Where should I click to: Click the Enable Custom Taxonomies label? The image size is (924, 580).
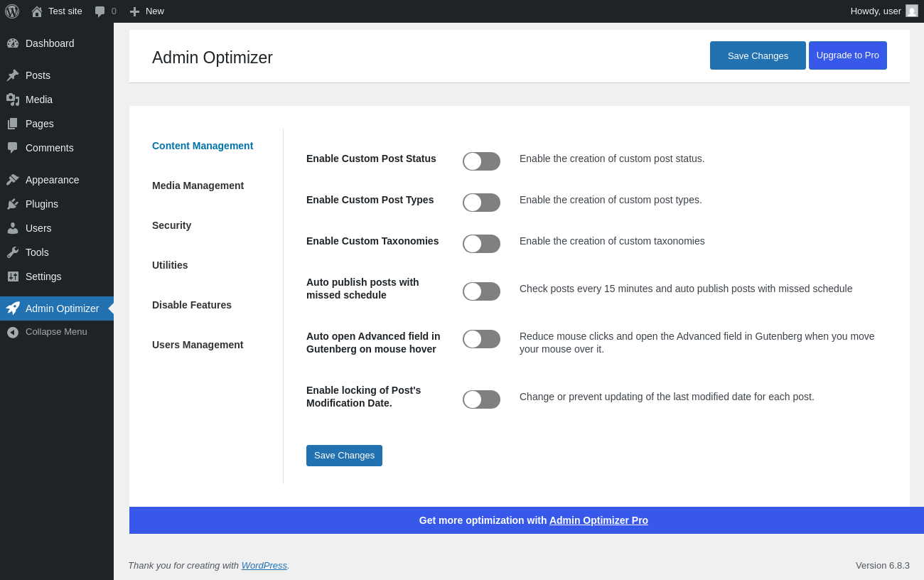[372, 241]
